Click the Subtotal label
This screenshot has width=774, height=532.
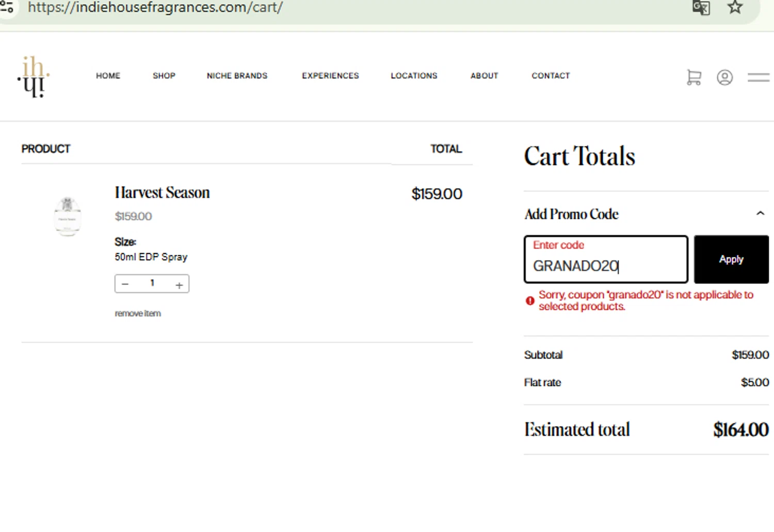pos(543,355)
